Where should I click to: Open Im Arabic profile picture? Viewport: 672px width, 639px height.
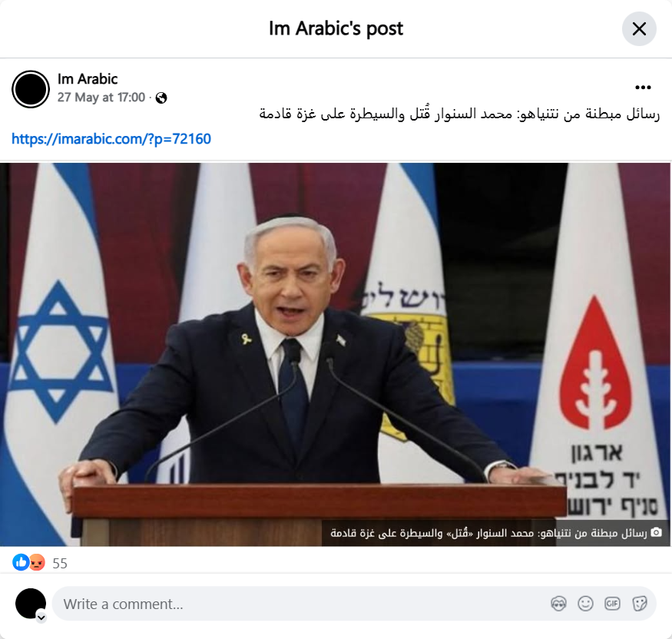pos(31,89)
